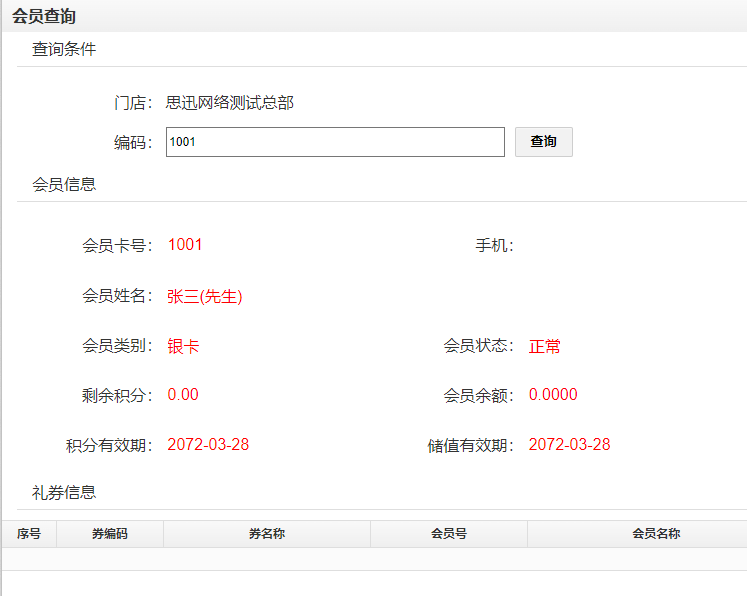The height and width of the screenshot is (596, 747).
Task: Click the 储值有效期 date 2072-03-28
Action: (x=569, y=444)
